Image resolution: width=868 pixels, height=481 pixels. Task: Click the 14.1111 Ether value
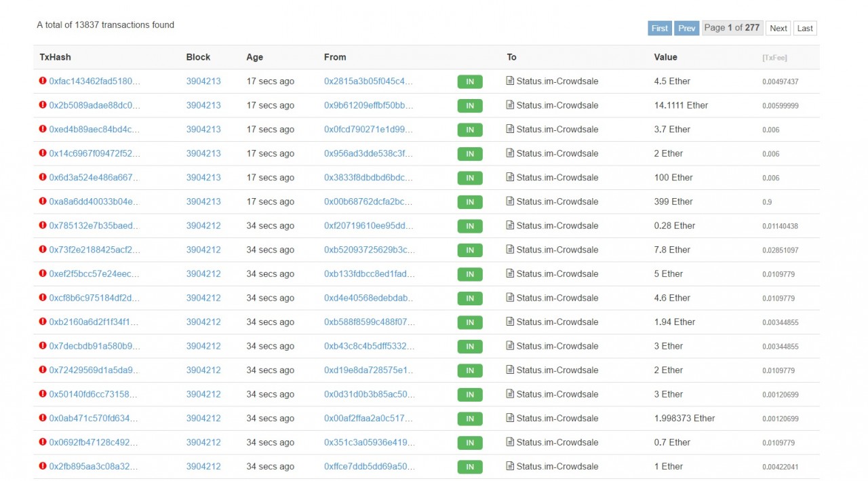pos(681,105)
